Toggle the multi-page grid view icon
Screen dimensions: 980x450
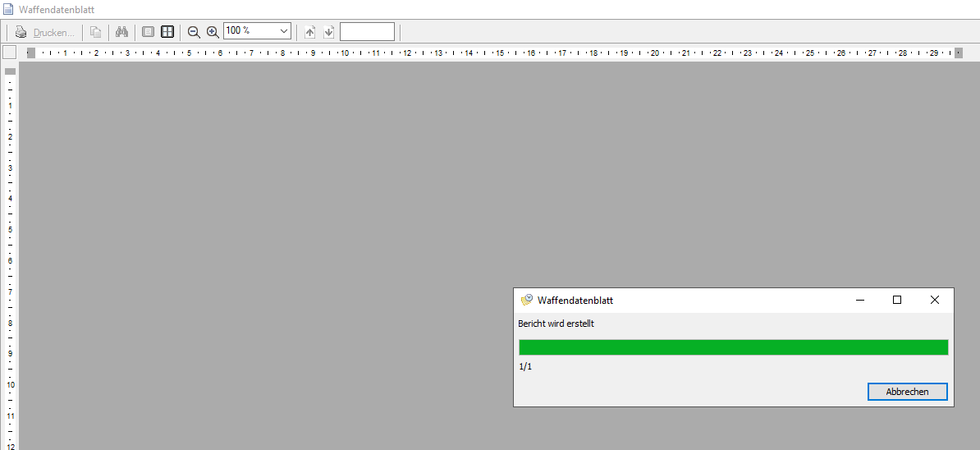point(167,32)
